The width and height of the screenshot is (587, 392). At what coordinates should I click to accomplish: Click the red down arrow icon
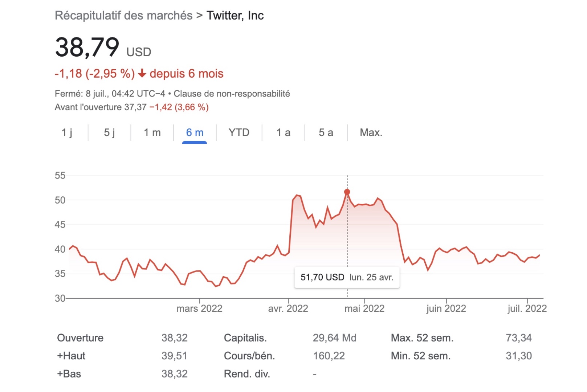142,74
